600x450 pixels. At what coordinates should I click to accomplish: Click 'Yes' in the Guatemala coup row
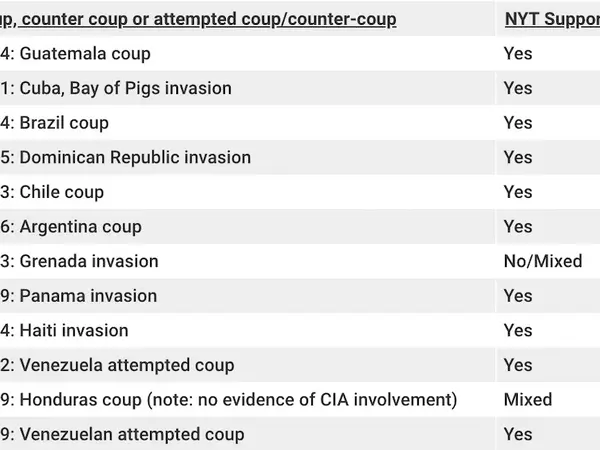[x=518, y=54]
